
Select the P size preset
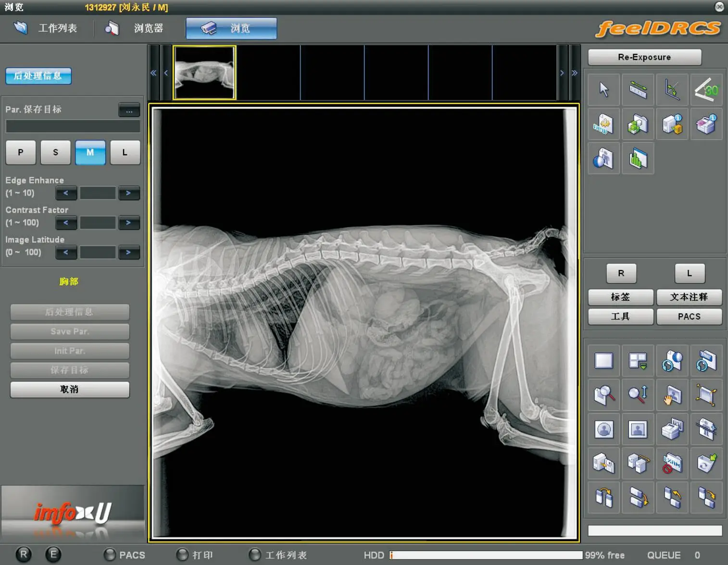click(x=21, y=153)
